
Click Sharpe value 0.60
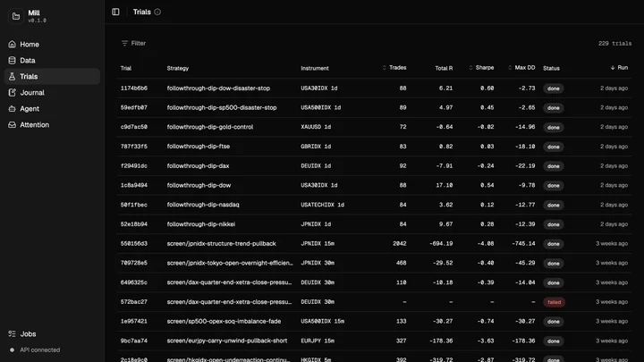[487, 88]
